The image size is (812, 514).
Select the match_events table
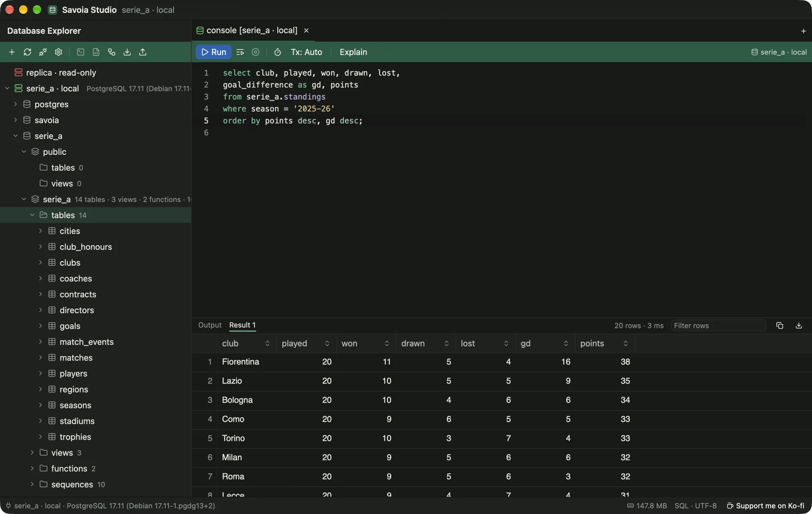tap(95, 342)
